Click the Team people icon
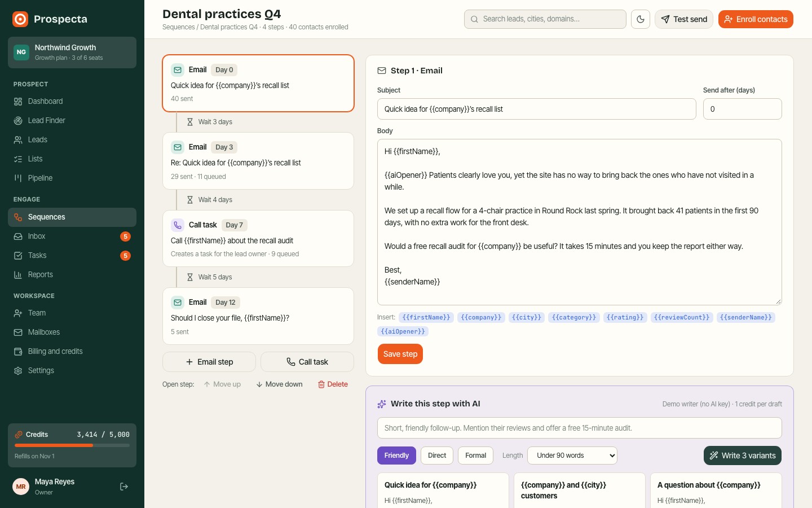The image size is (812, 508). (x=18, y=313)
